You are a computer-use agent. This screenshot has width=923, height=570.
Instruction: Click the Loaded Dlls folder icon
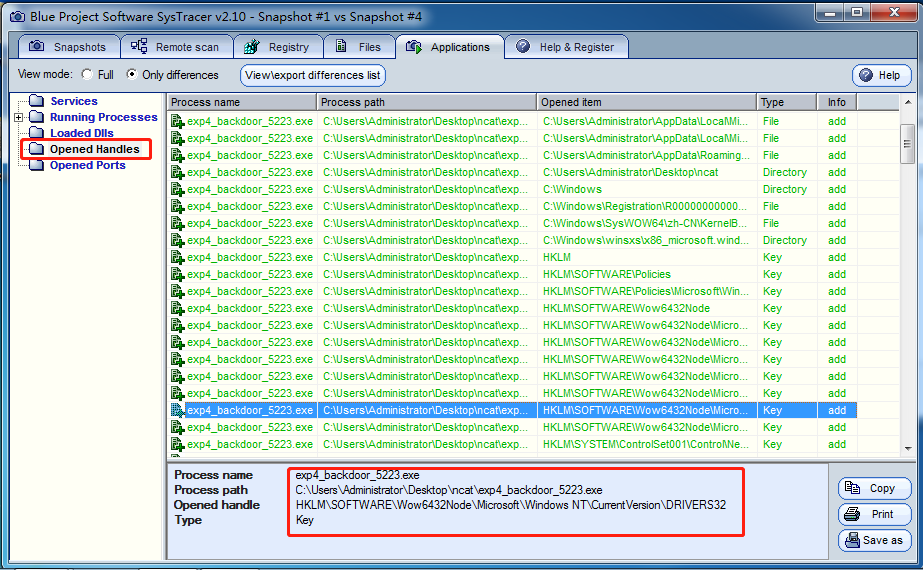click(x=36, y=132)
